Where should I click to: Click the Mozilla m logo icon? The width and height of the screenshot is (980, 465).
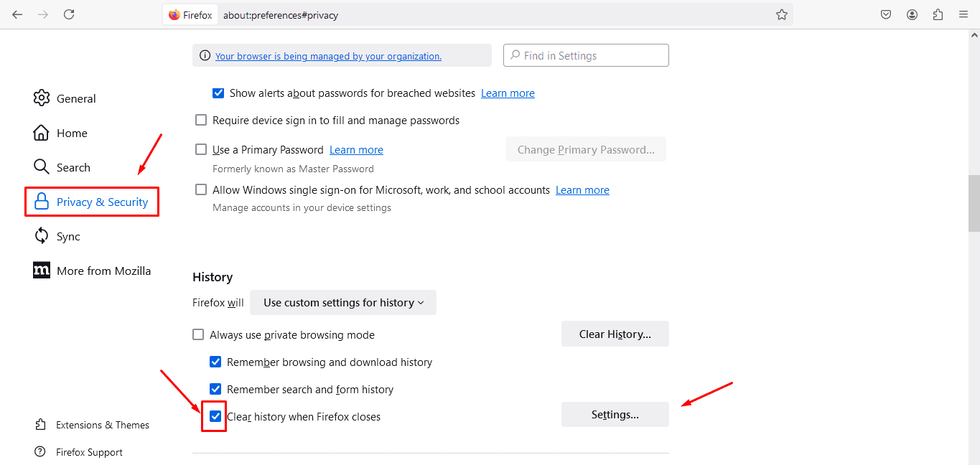42,271
